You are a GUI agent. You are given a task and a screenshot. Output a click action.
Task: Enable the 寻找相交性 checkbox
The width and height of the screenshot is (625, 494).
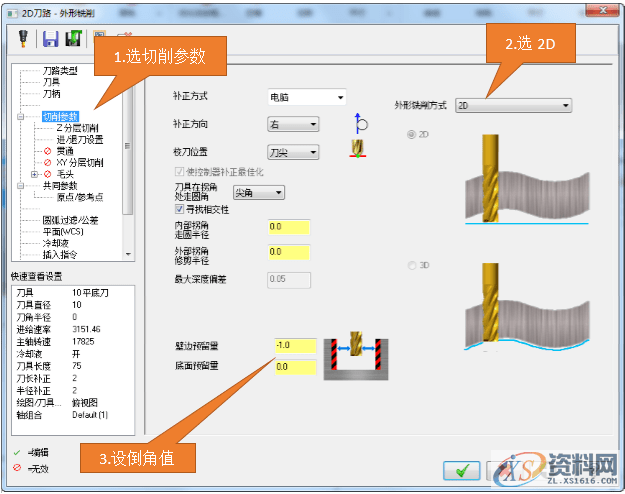[x=180, y=209]
